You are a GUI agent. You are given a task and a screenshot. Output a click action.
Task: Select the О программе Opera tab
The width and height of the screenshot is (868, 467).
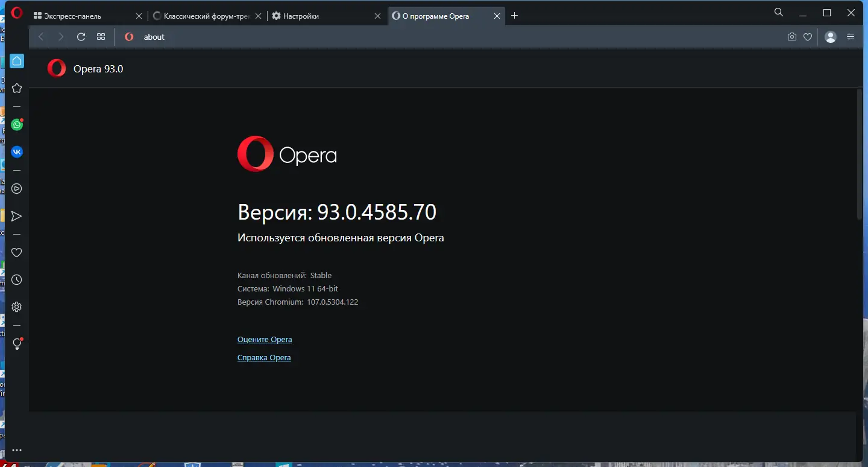(446, 16)
